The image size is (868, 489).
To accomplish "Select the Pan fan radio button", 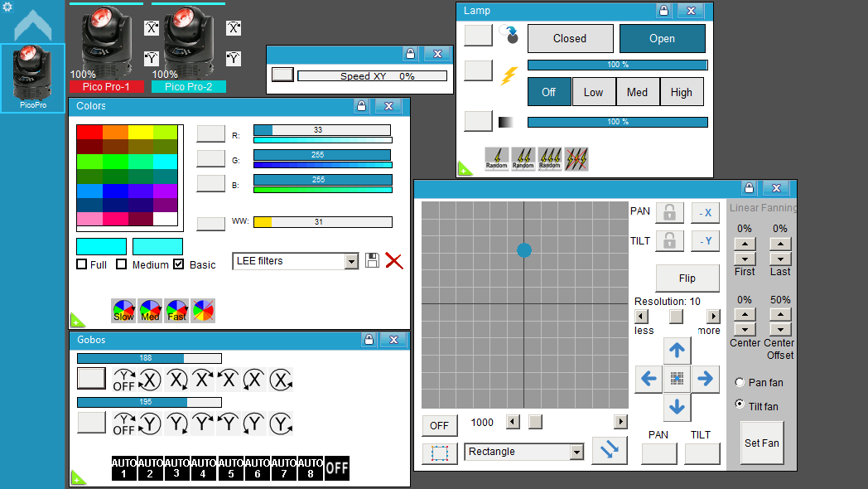I will pos(740,382).
